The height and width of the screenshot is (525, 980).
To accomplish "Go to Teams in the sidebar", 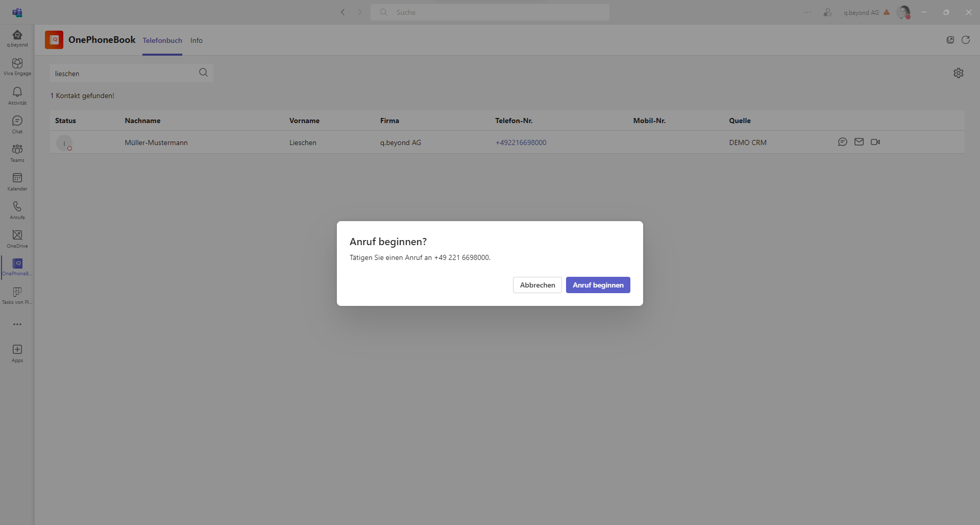I will click(17, 152).
